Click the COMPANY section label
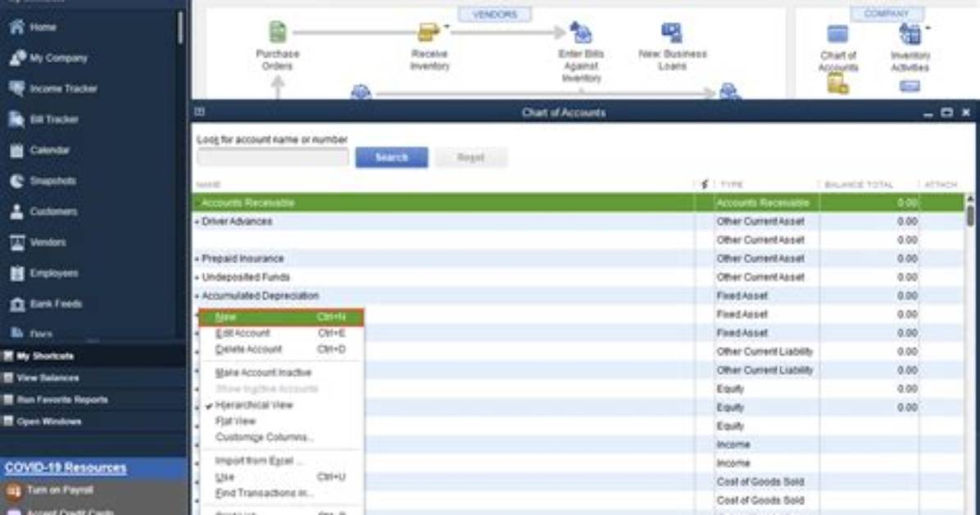 [887, 14]
